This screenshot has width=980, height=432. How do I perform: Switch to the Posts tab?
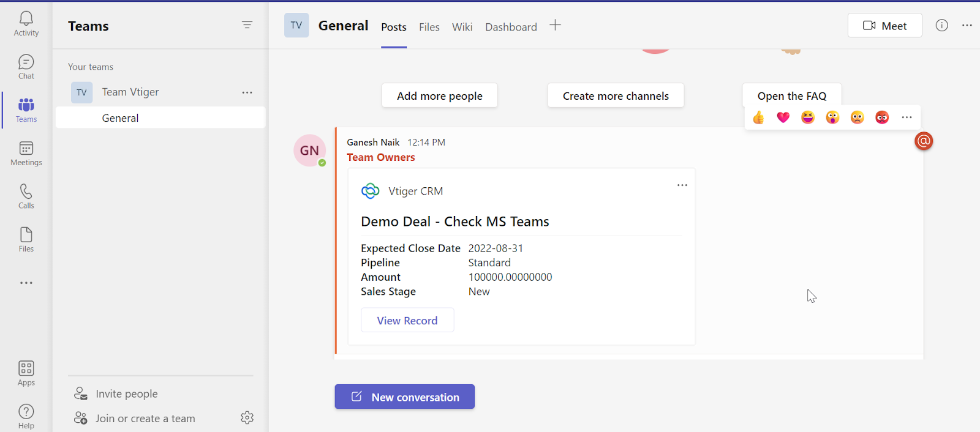(x=394, y=27)
